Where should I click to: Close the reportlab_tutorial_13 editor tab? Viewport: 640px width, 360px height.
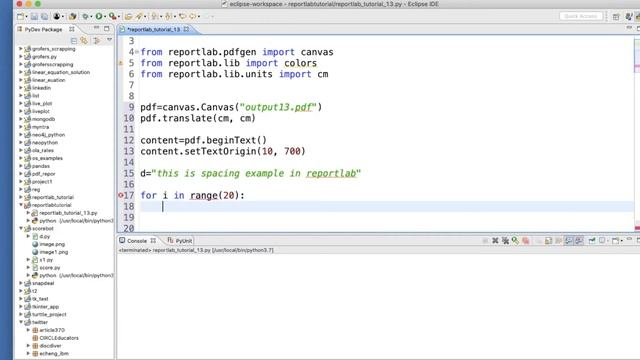[x=186, y=29]
